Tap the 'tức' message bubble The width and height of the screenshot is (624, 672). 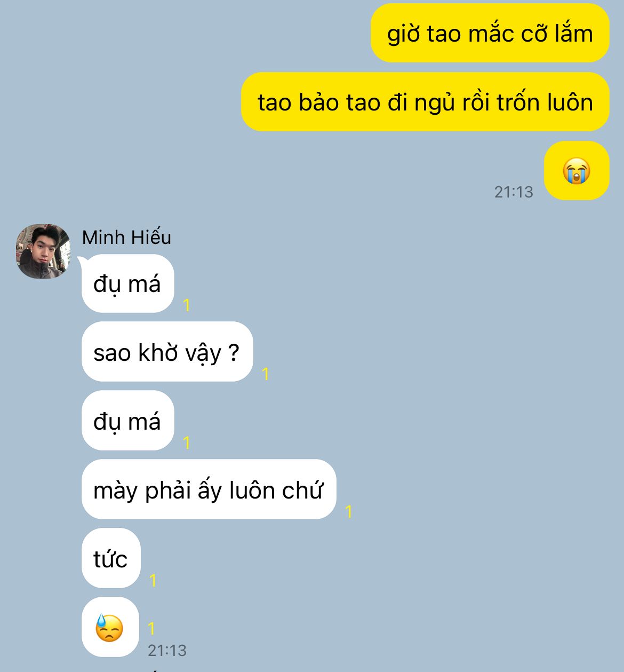[x=111, y=558]
